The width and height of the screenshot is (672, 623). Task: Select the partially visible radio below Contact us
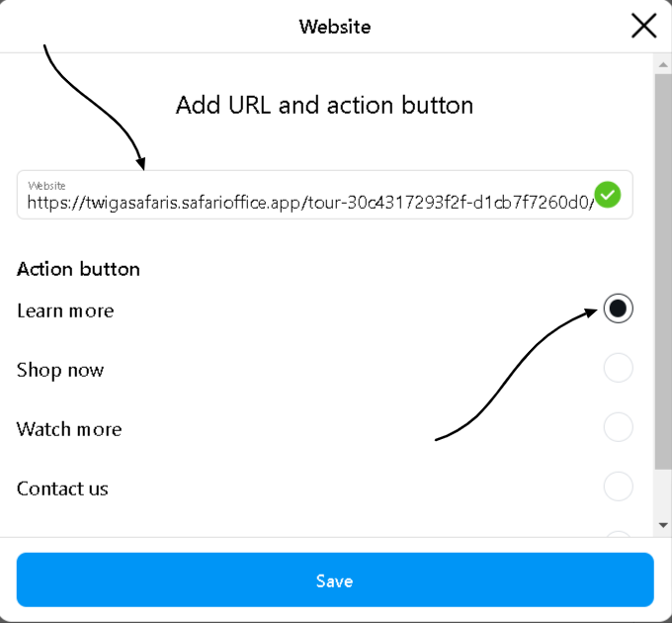[618, 536]
